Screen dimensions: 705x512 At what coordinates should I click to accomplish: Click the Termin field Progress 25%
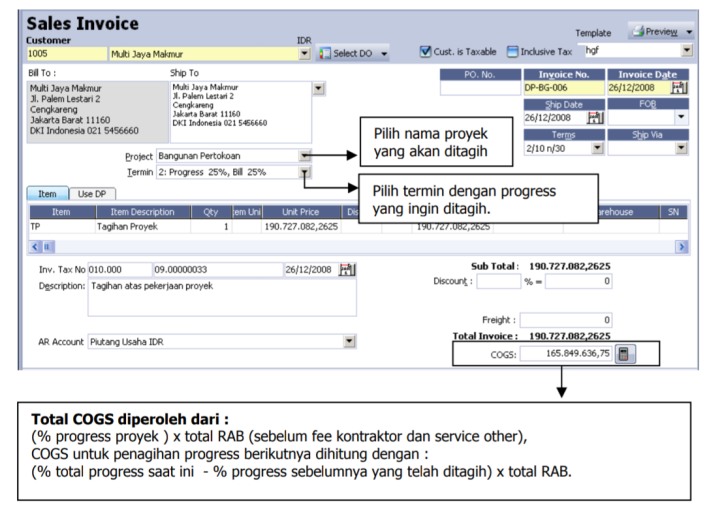[228, 172]
